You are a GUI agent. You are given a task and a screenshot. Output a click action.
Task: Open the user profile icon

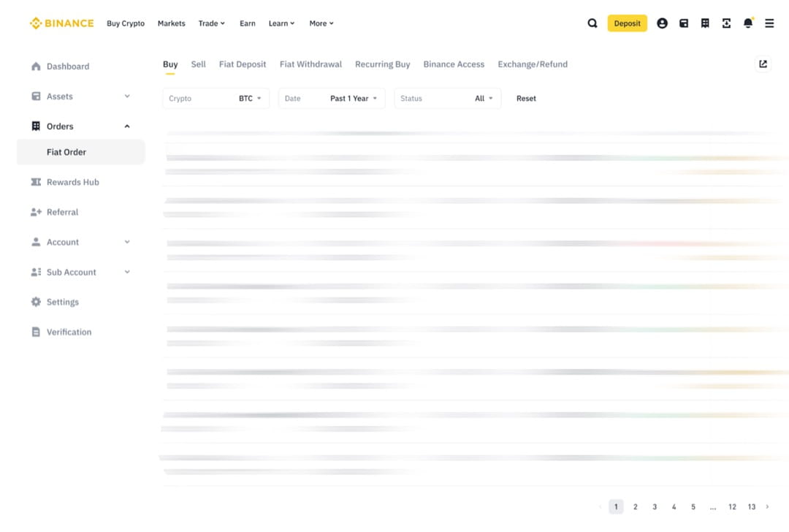click(x=662, y=23)
